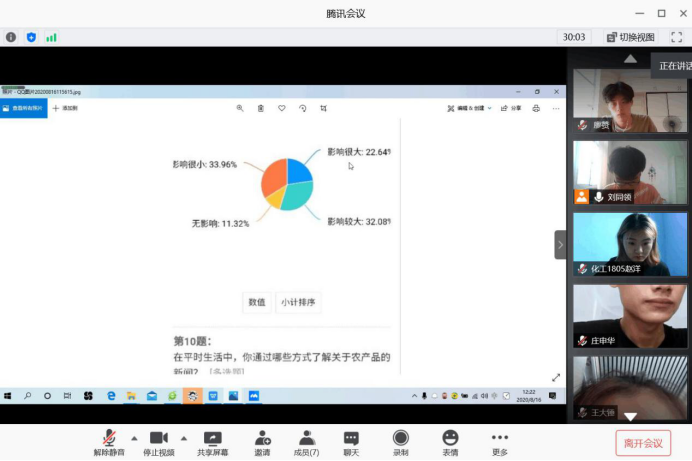Unmute microphone with 解除静音 button
Screen dimensions: 692x461
110,441
